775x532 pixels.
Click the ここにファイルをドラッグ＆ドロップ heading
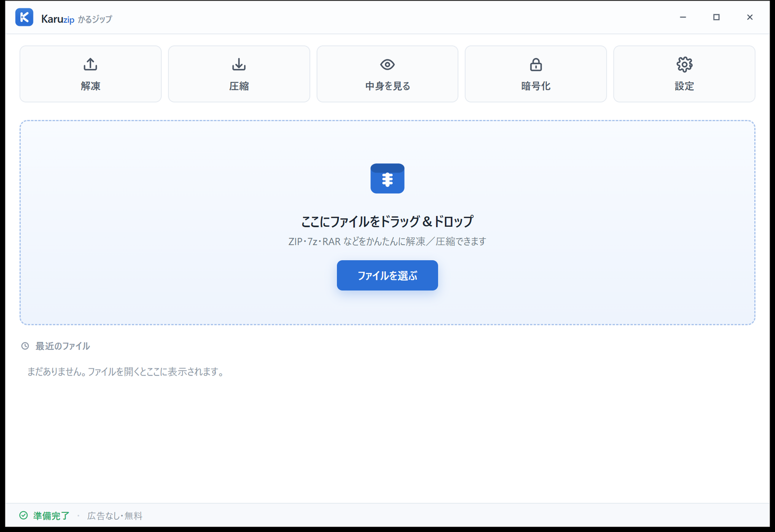pos(387,221)
